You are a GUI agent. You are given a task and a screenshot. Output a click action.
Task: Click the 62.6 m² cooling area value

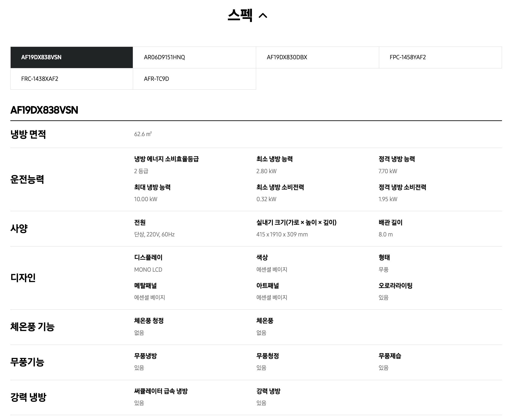[x=143, y=134]
